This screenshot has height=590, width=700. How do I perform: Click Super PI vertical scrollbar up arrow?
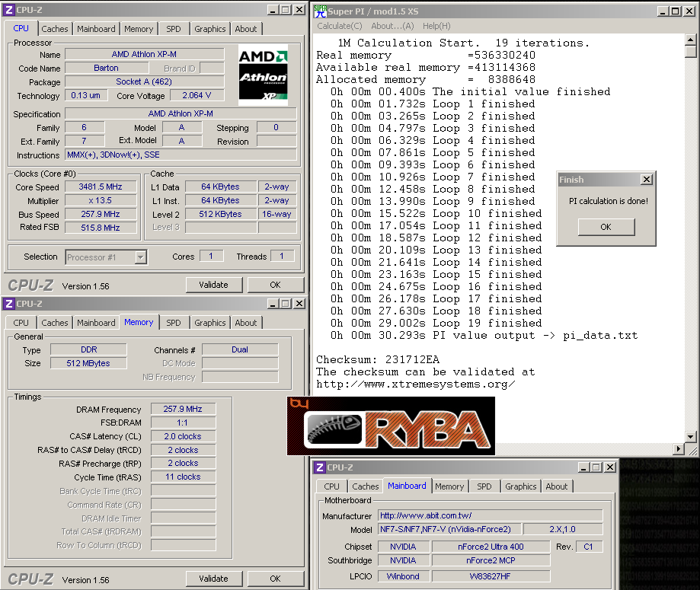tap(690, 40)
